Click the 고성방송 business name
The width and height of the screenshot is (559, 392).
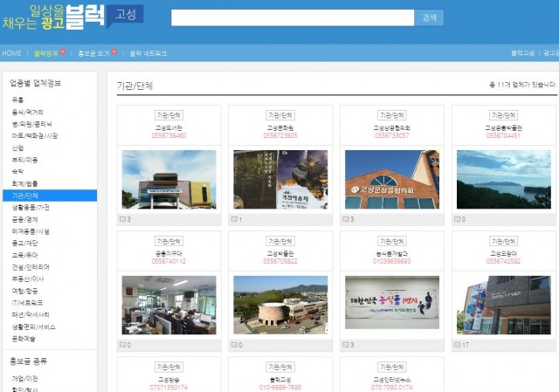tap(169, 380)
